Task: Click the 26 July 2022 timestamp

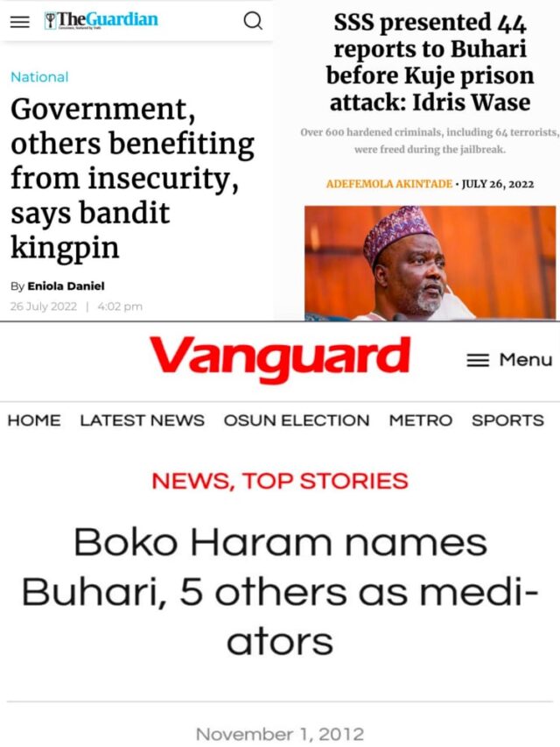Action: pyautogui.click(x=44, y=307)
